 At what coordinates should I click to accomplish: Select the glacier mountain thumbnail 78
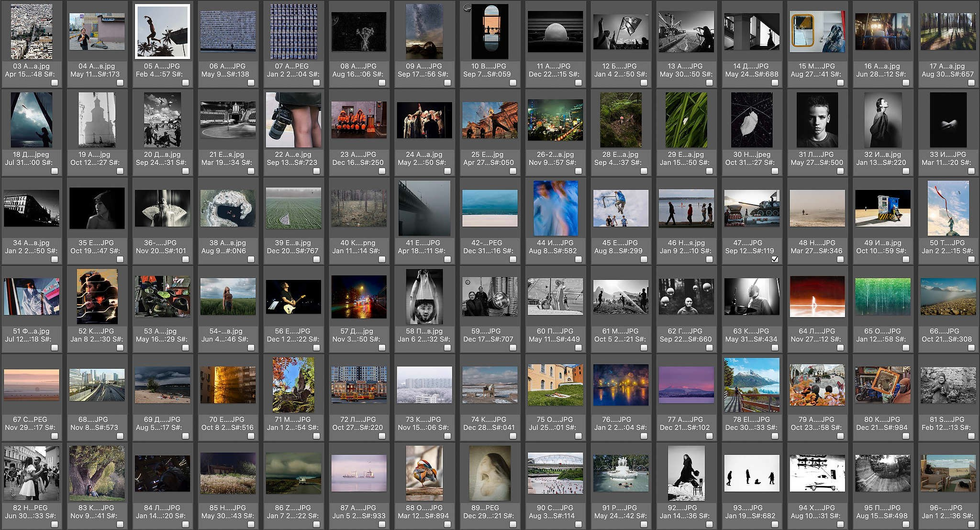[751, 385]
